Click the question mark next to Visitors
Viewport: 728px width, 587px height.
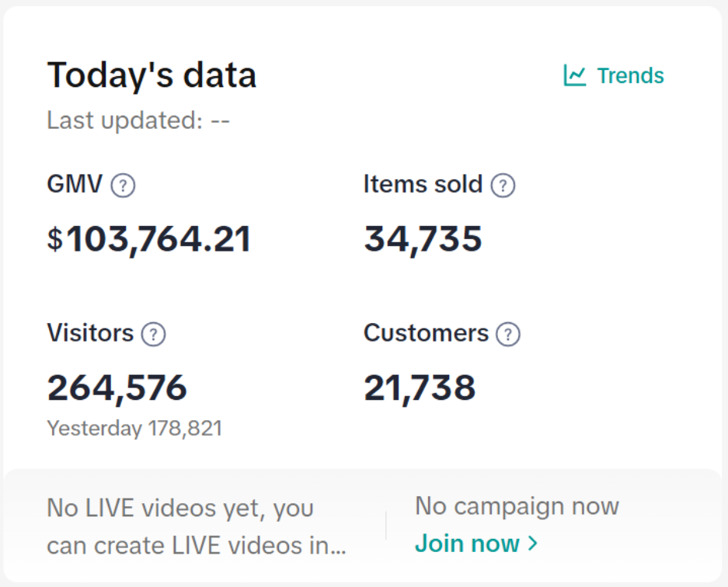point(153,335)
